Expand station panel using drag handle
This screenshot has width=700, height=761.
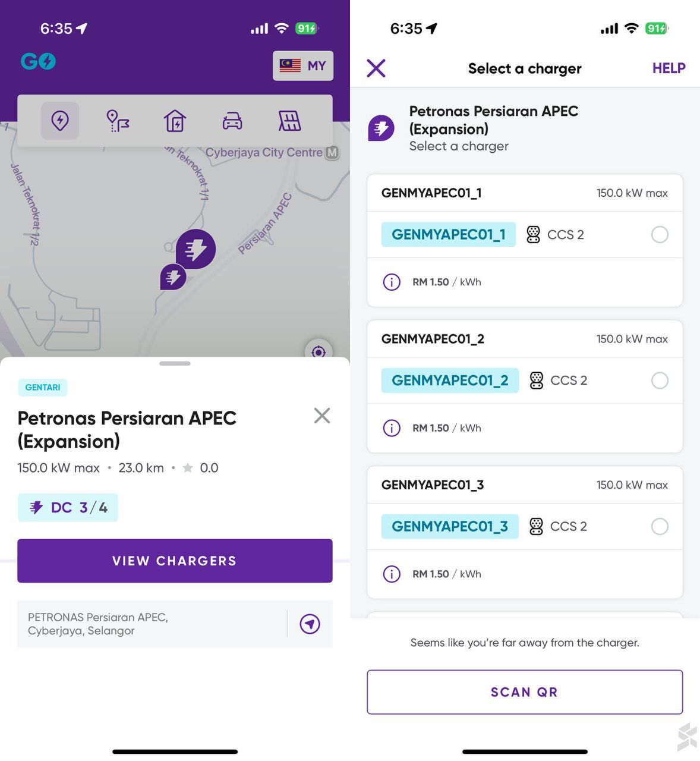click(x=175, y=363)
